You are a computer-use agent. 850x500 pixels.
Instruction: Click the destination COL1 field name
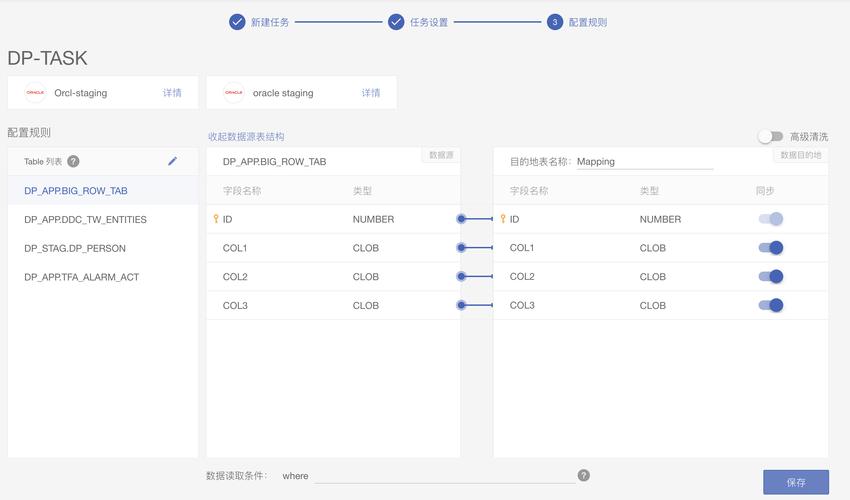(521, 248)
